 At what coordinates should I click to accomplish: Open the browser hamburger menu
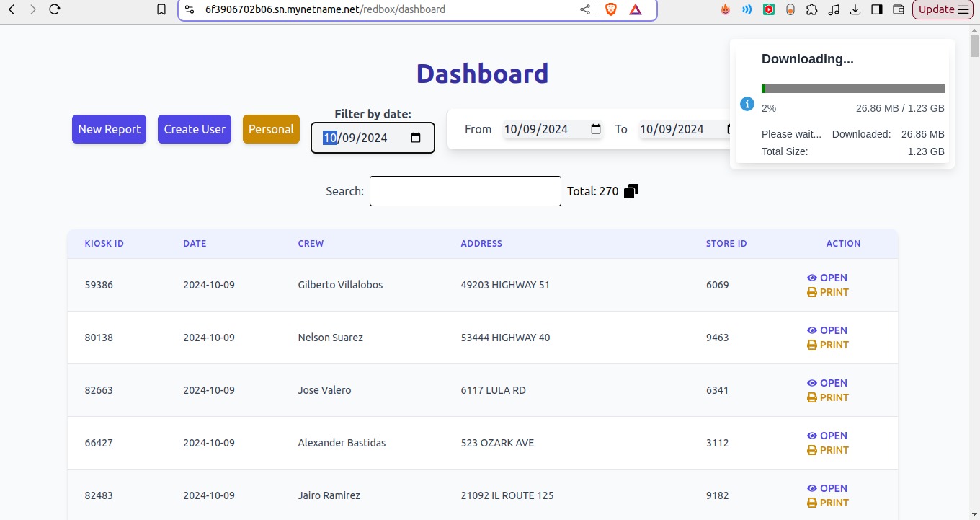click(963, 9)
